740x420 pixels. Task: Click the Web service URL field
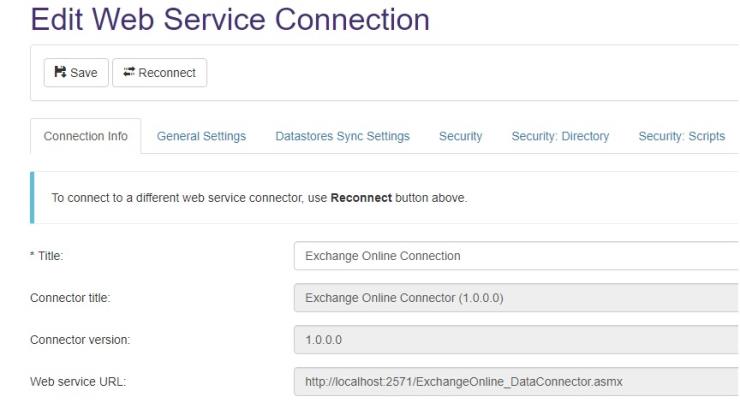click(x=515, y=382)
